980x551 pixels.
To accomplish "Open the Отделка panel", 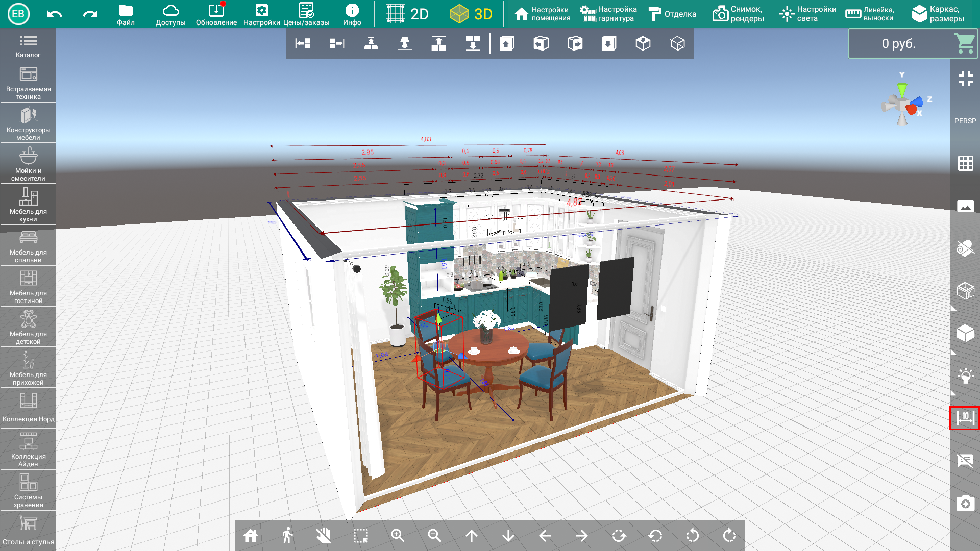I will (672, 14).
